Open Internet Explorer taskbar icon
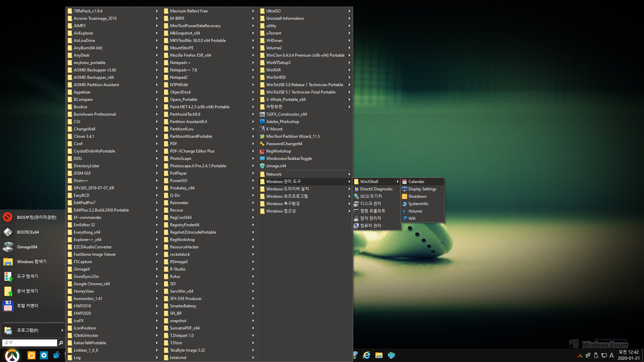The height and width of the screenshot is (362, 644). [x=367, y=355]
